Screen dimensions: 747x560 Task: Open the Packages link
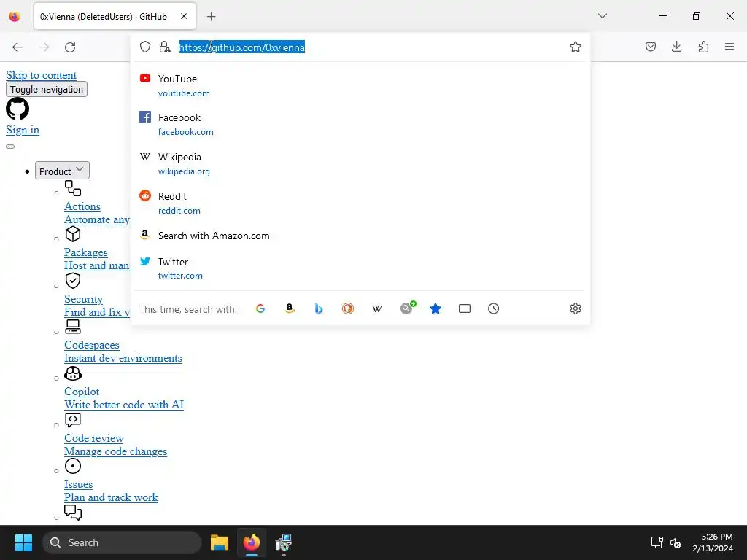click(86, 252)
